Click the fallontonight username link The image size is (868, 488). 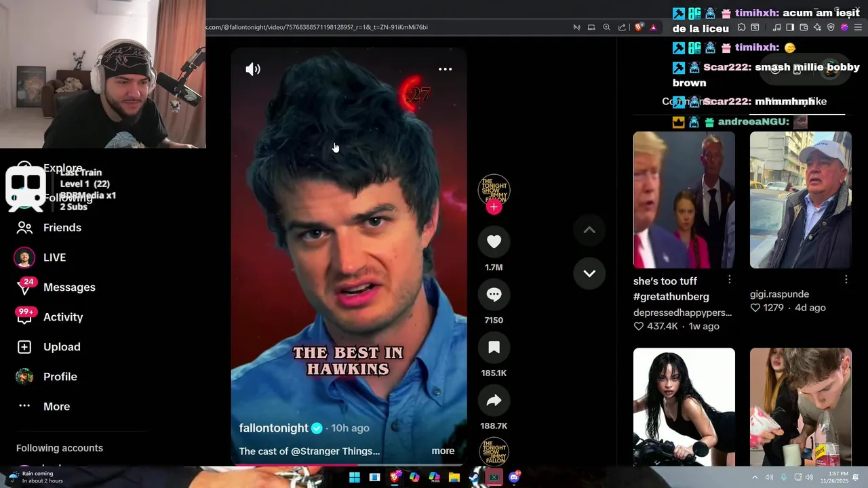(x=273, y=428)
